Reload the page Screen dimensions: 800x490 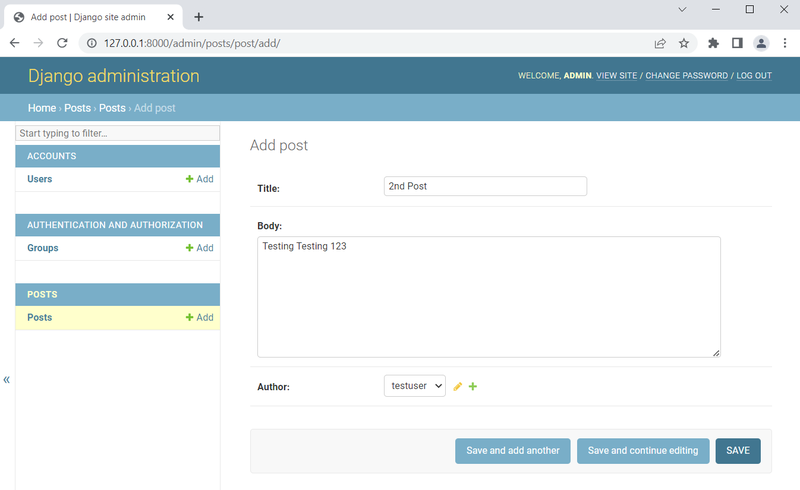62,43
